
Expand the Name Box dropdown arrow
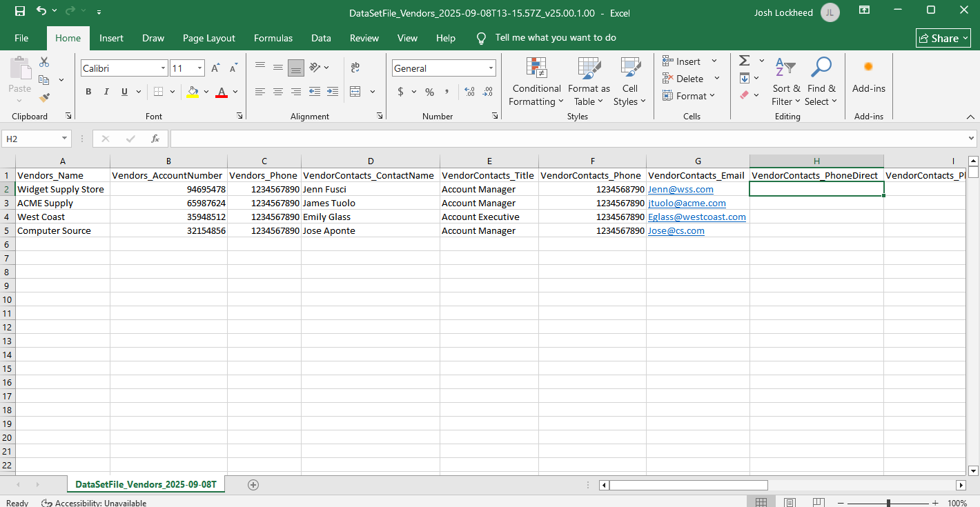pos(64,139)
